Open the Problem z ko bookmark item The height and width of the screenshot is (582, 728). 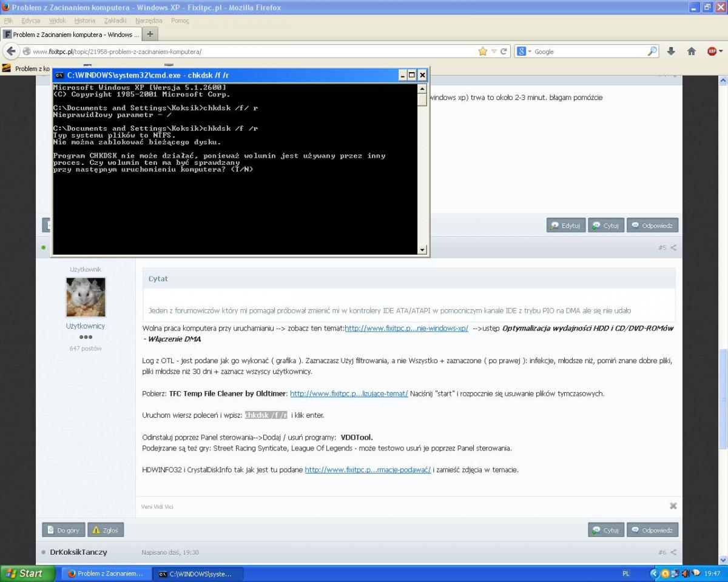pos(25,69)
